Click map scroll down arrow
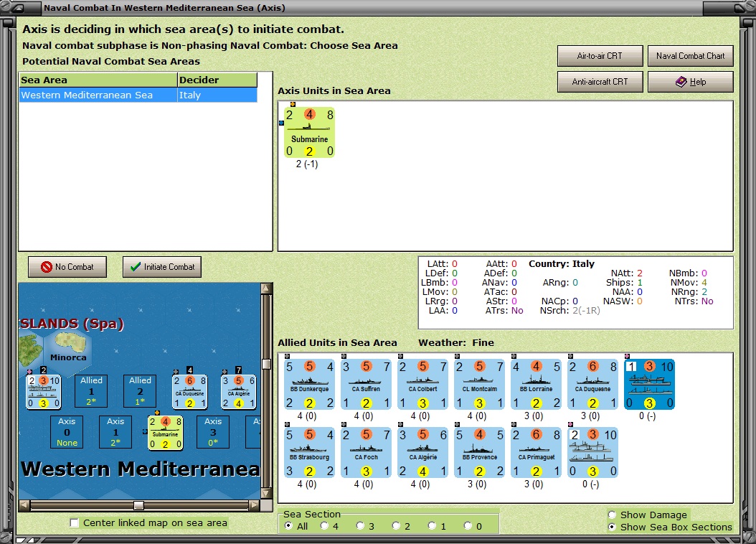This screenshot has height=544, width=756. coord(266,493)
